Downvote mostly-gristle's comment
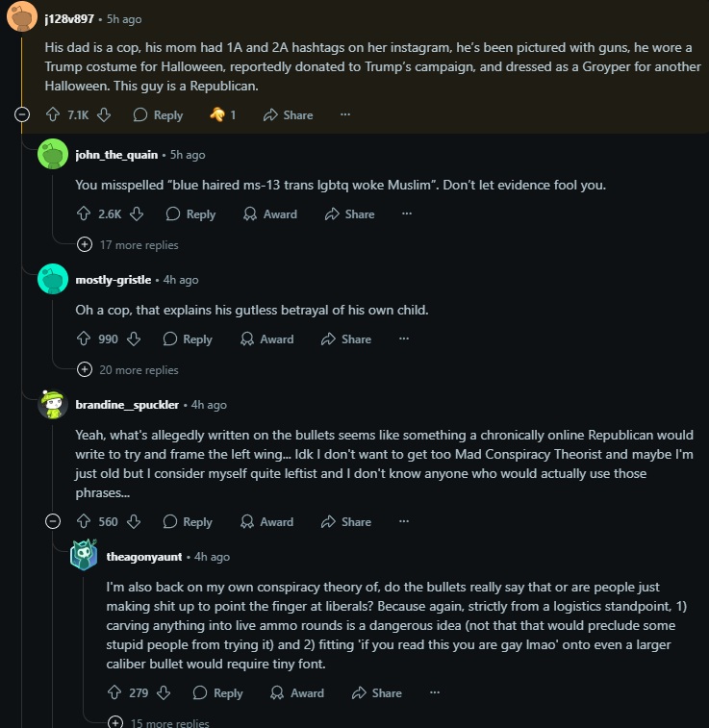 pyautogui.click(x=134, y=339)
